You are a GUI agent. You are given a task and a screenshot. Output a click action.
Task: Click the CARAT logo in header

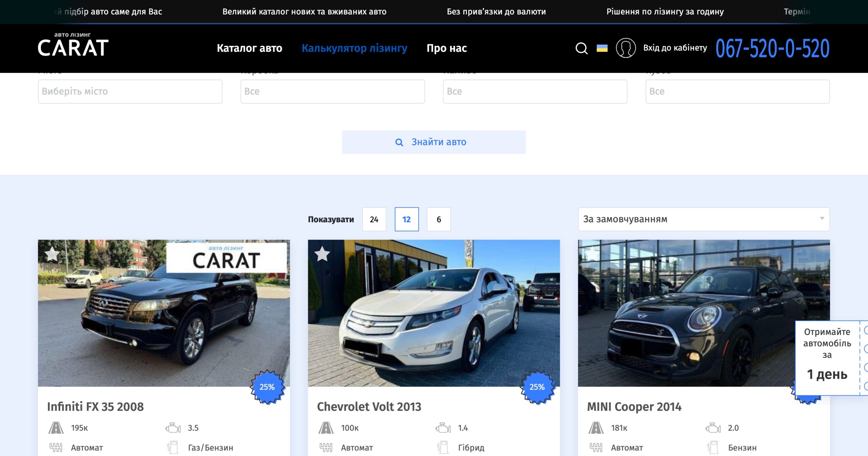[73, 45]
